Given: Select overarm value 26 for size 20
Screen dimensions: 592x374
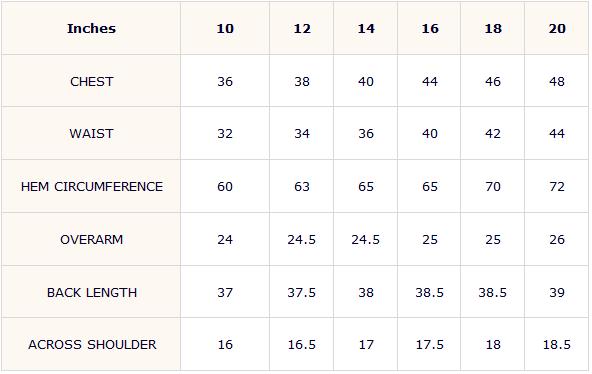Looking at the screenshot, I should pos(557,239).
